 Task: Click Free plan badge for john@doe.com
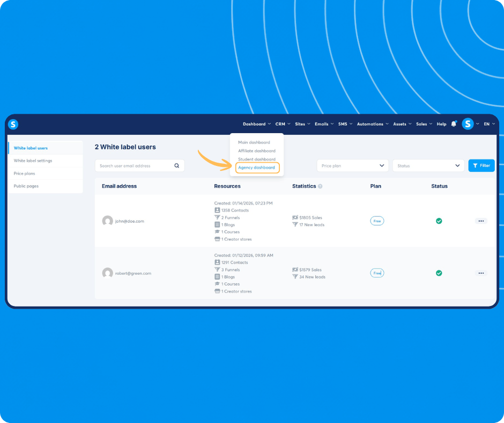[x=377, y=221]
